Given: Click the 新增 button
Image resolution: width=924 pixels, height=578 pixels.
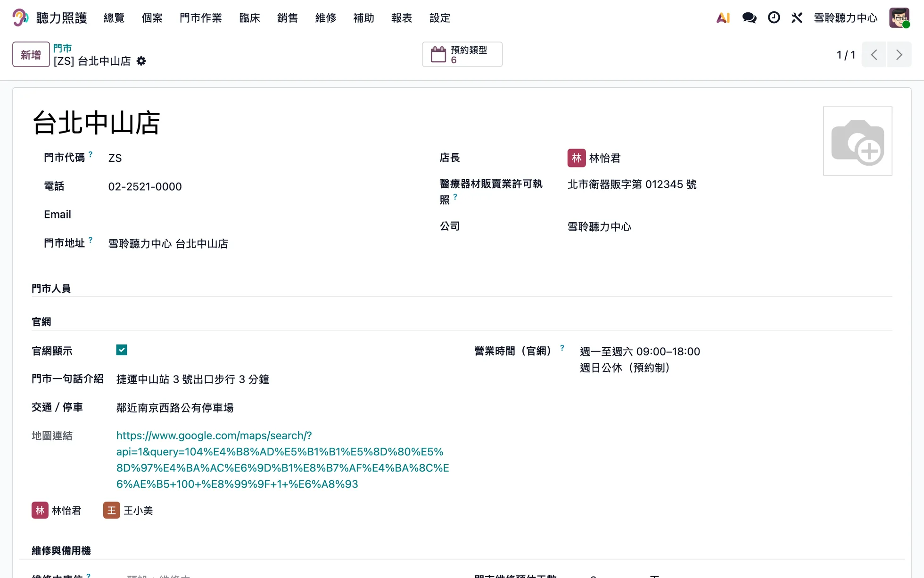Looking at the screenshot, I should tap(31, 55).
